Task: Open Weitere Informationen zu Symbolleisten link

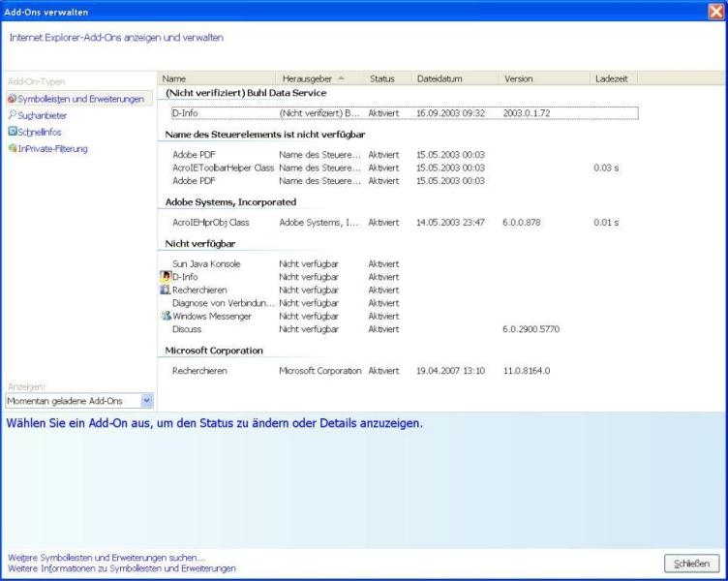Action: pos(122,568)
